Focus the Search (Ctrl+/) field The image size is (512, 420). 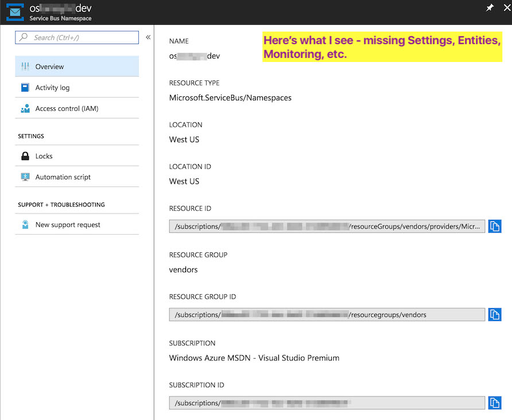pyautogui.click(x=77, y=37)
